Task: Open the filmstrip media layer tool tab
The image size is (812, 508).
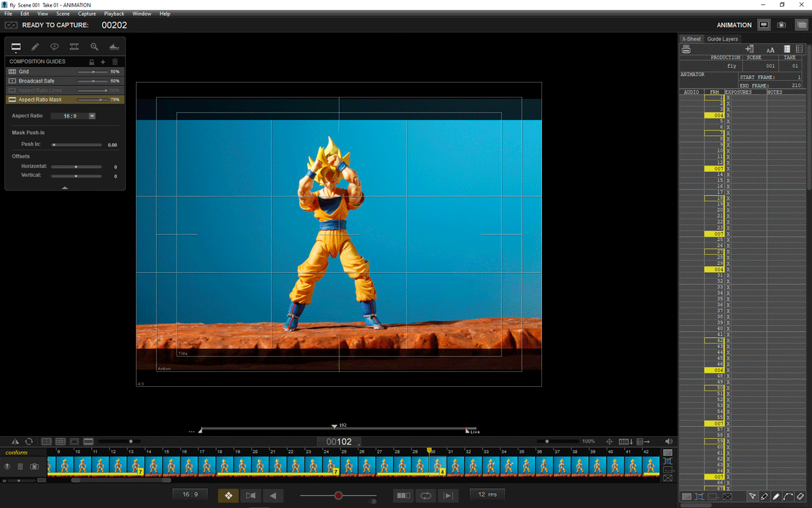Action: pyautogui.click(x=74, y=47)
